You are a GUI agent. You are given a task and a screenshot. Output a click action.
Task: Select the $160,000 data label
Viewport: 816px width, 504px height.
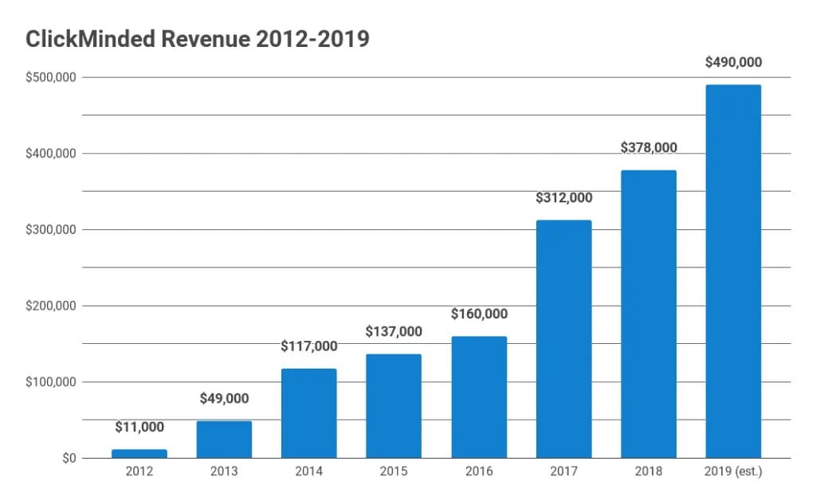pos(479,314)
